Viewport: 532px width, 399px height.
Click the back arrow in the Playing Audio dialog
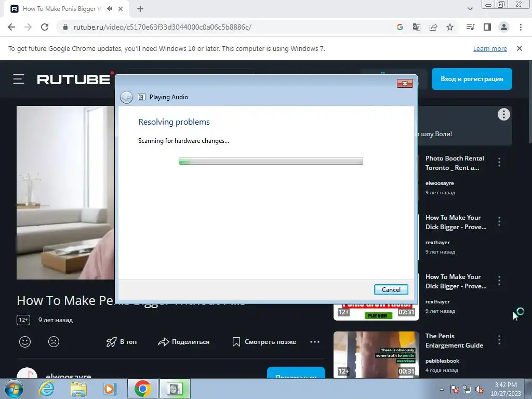[127, 97]
